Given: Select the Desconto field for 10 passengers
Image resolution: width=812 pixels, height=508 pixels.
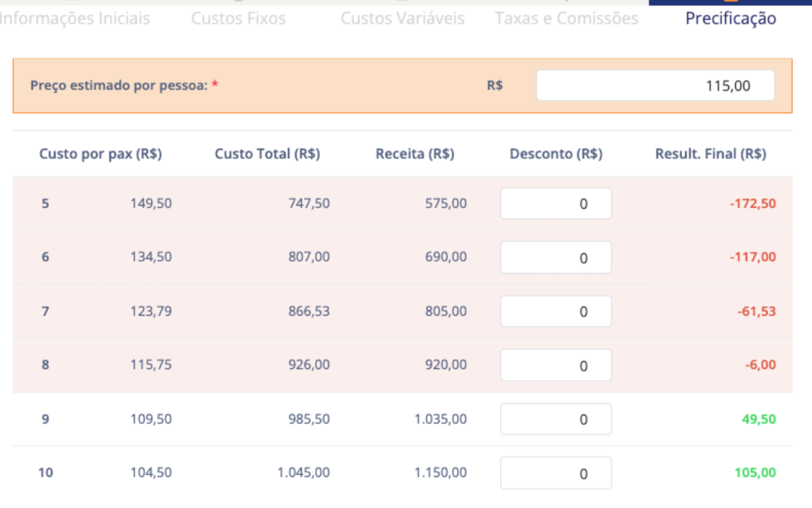Looking at the screenshot, I should 556,473.
